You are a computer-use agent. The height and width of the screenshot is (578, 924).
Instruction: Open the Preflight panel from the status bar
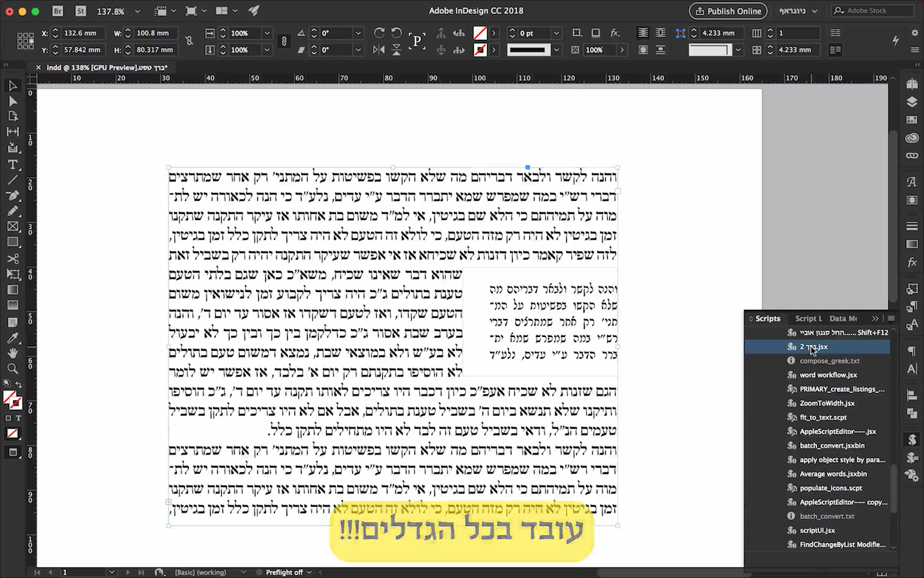(x=286, y=572)
